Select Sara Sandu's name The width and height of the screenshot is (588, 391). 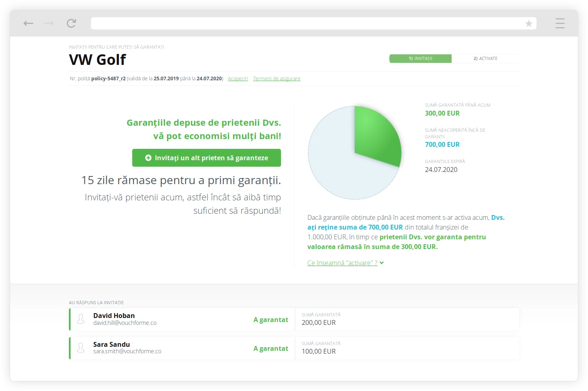coord(112,344)
